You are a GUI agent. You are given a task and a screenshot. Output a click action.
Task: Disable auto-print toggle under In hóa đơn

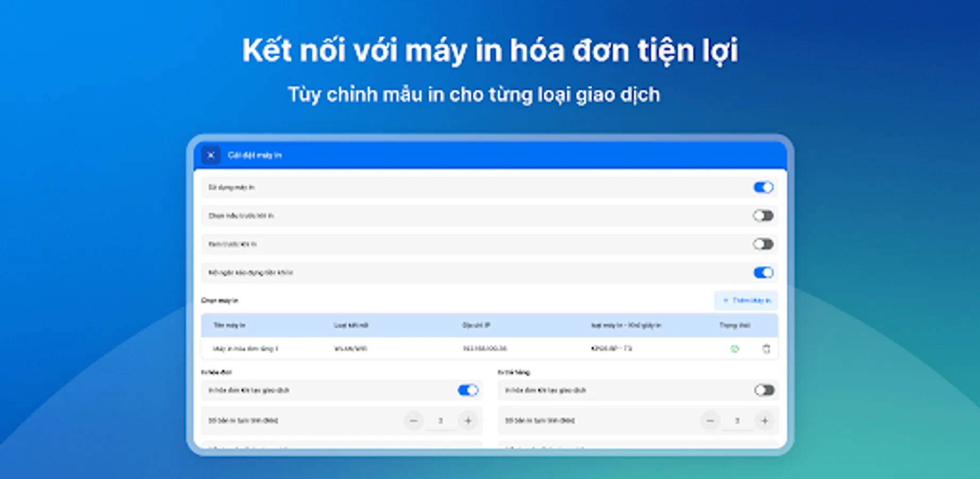(468, 390)
